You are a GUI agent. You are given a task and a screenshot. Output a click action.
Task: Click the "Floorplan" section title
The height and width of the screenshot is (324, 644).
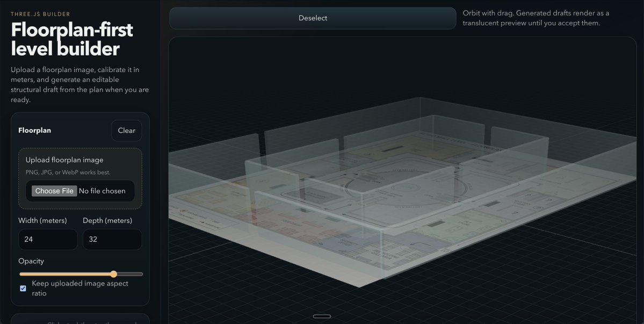(35, 131)
